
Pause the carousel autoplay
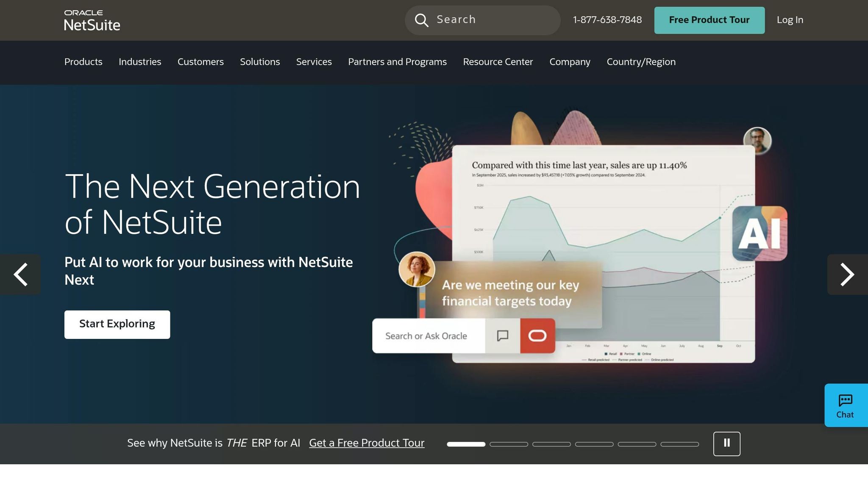tap(726, 444)
